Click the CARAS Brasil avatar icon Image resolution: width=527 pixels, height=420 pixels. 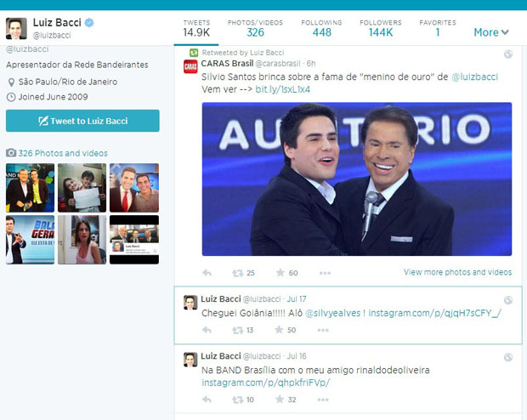(190, 66)
